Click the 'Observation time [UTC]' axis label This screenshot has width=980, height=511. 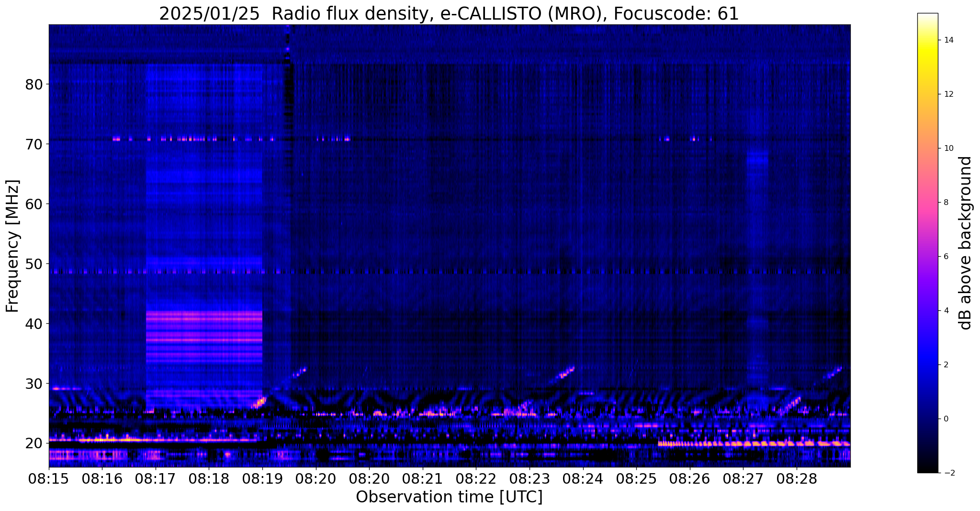click(449, 497)
